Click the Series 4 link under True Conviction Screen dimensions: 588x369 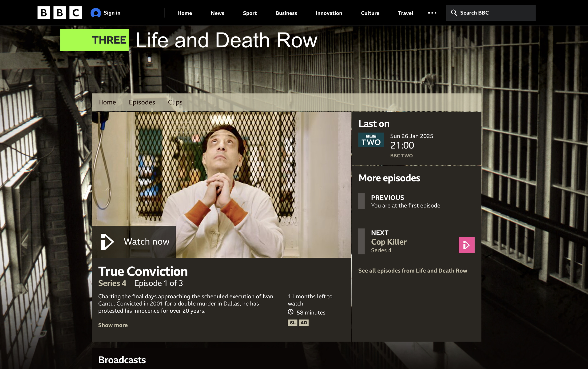tap(112, 283)
